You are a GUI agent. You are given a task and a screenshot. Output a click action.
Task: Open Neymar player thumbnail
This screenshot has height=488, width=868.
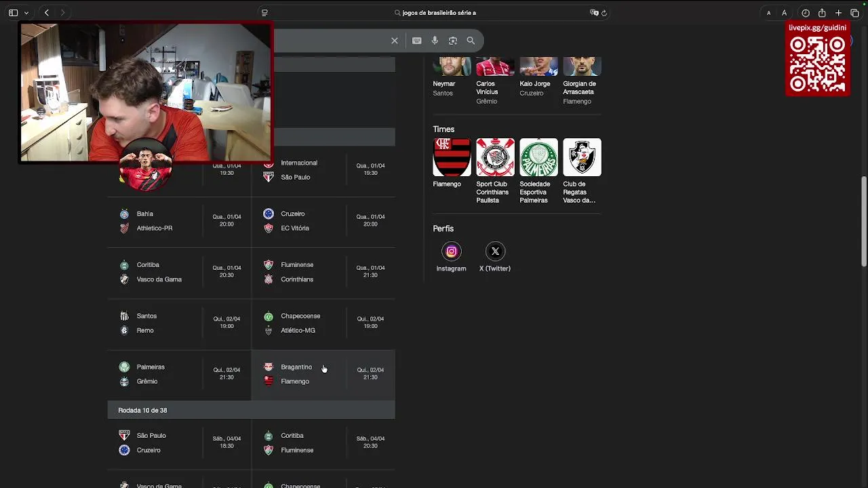(452, 66)
